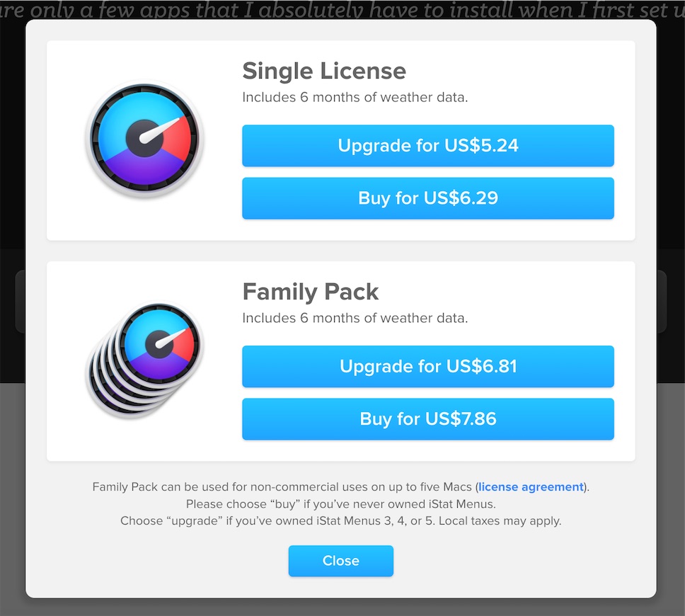Upgrade Family Pack for US$6.81
This screenshot has width=685, height=616.
click(428, 366)
